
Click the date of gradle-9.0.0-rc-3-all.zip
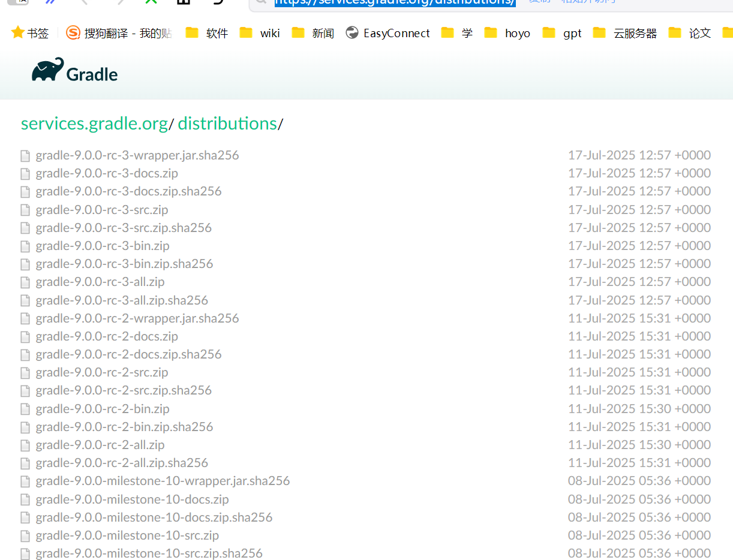click(639, 282)
